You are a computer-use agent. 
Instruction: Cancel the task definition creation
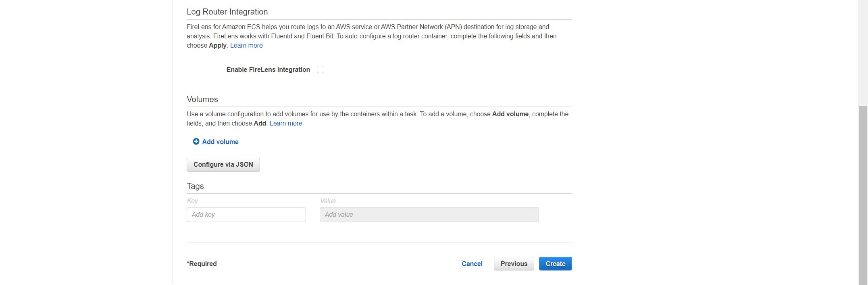[472, 264]
